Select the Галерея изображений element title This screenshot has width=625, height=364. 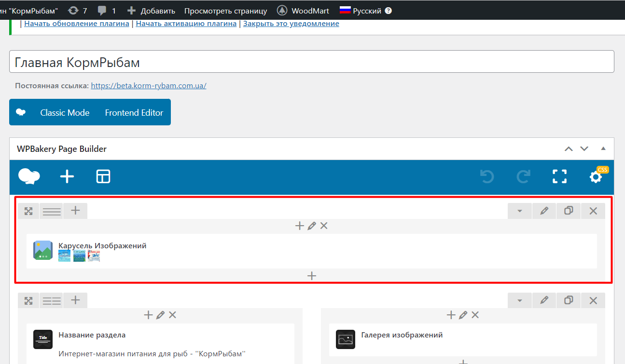click(x=402, y=335)
